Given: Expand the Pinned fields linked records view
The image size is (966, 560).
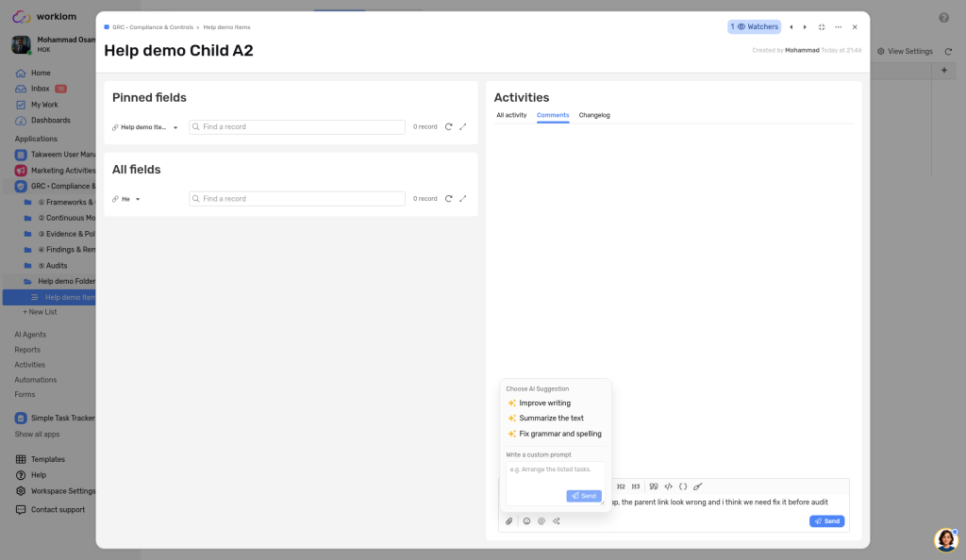Looking at the screenshot, I should (463, 126).
